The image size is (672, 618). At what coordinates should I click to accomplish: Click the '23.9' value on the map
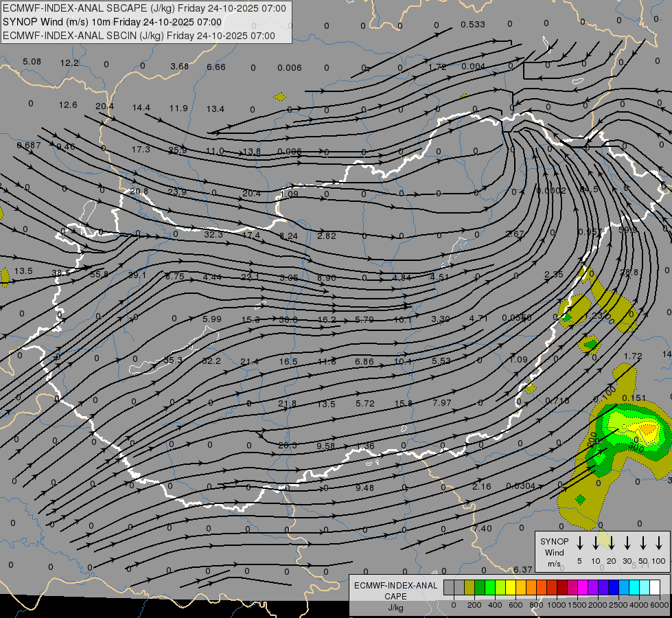coord(177,192)
